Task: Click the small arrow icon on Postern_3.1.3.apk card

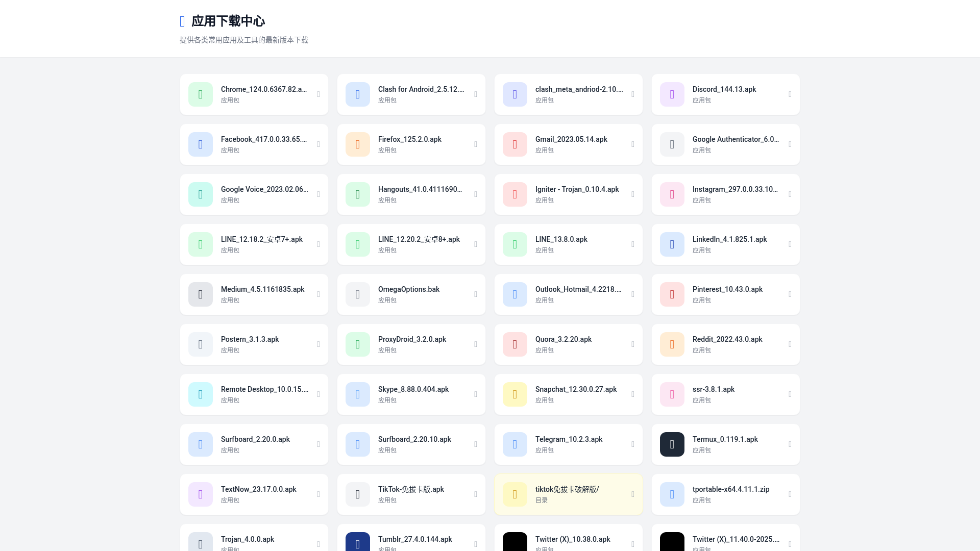Action: 318,344
